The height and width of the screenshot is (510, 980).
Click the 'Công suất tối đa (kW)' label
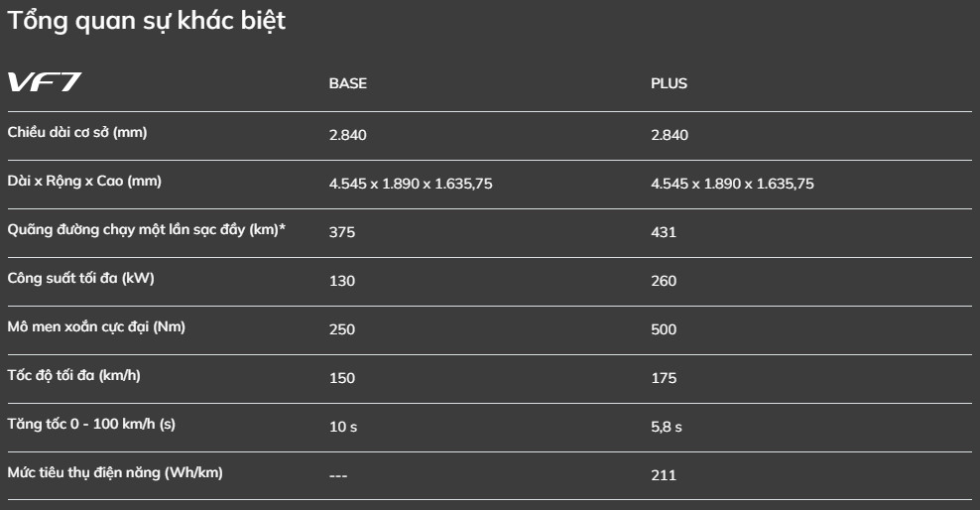(x=80, y=278)
